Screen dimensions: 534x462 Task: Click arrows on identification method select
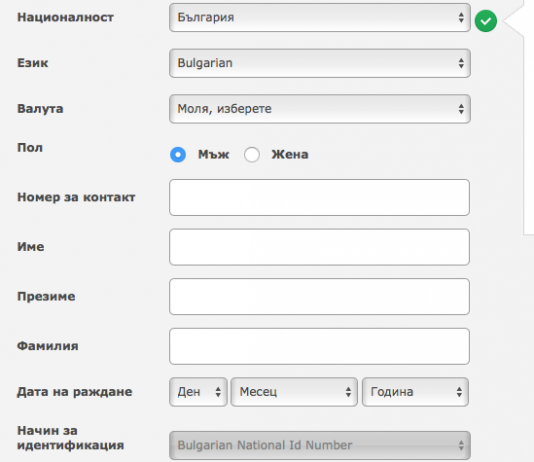click(x=461, y=445)
